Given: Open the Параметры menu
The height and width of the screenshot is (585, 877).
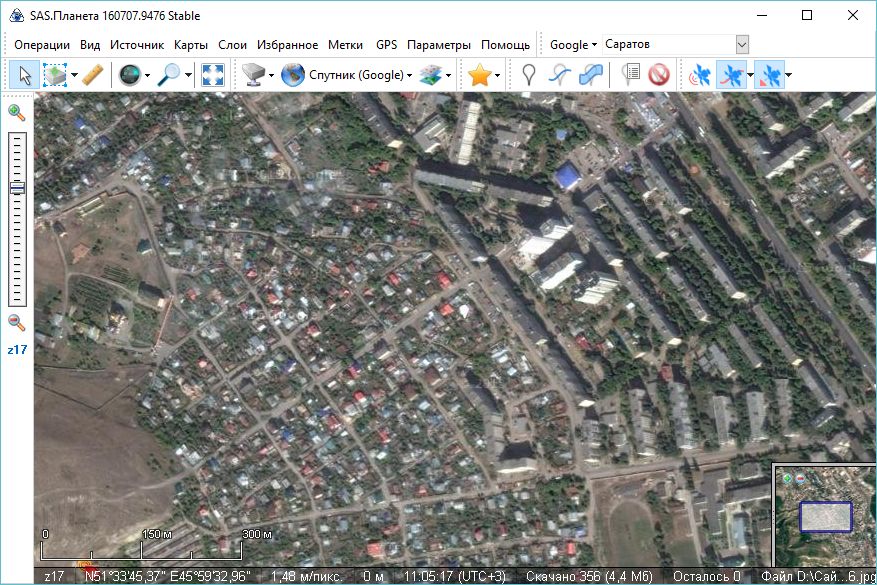Looking at the screenshot, I should click(x=438, y=45).
